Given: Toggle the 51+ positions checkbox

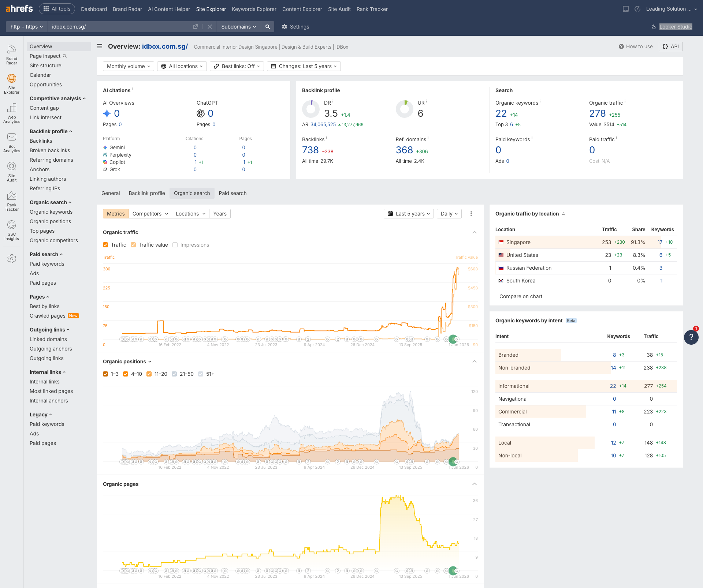Looking at the screenshot, I should click(x=201, y=374).
